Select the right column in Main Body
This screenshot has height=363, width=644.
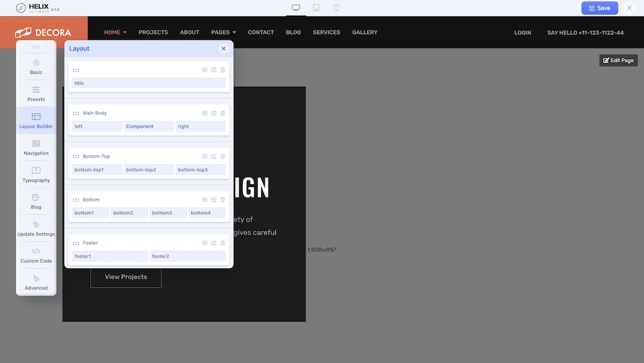coord(200,127)
